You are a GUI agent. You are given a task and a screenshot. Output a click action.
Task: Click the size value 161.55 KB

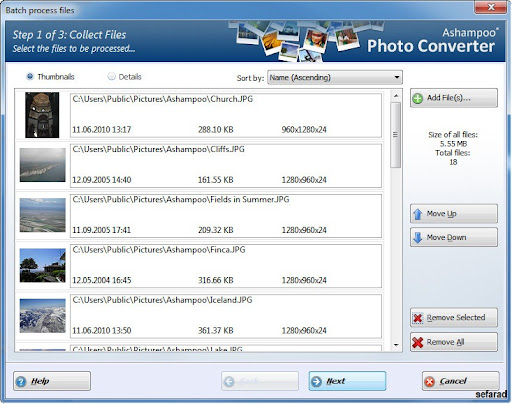tap(216, 180)
